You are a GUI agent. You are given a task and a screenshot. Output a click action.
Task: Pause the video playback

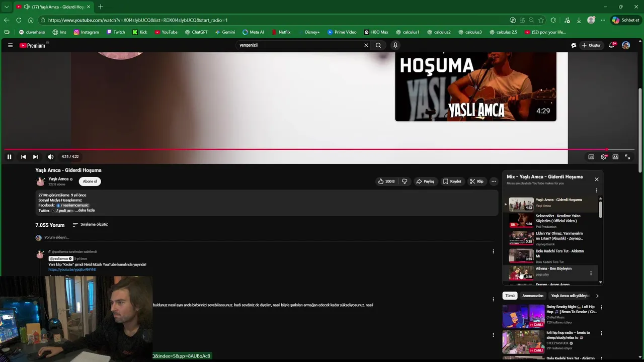[9, 157]
